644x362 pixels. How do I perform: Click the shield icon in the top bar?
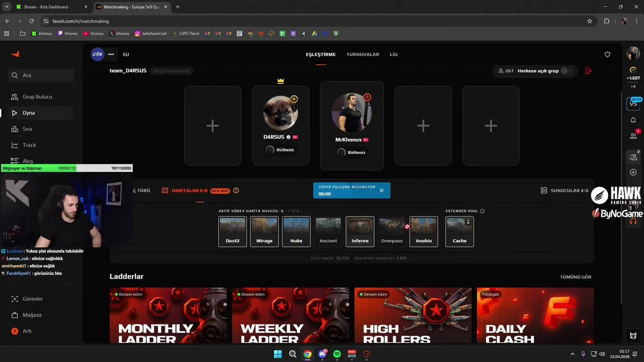coord(607,54)
